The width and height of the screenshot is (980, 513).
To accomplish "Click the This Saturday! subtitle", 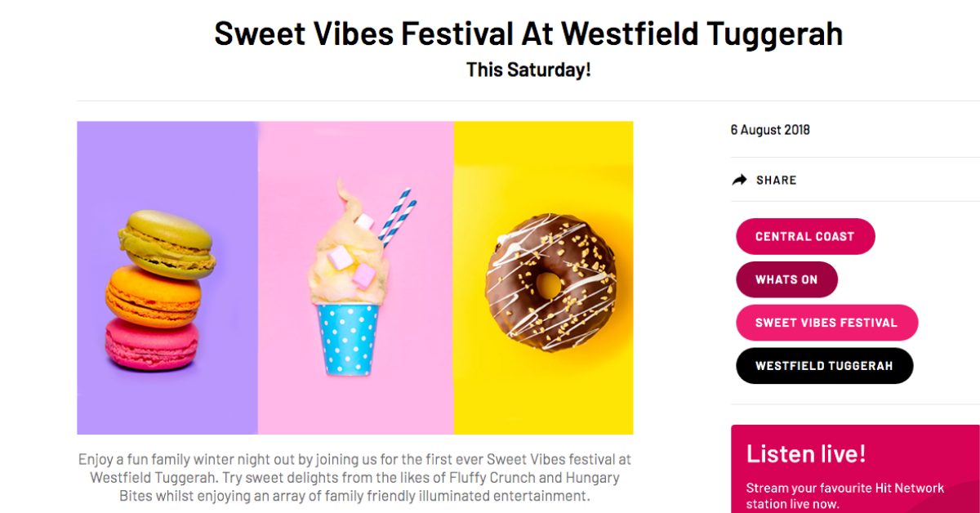I will 528,70.
